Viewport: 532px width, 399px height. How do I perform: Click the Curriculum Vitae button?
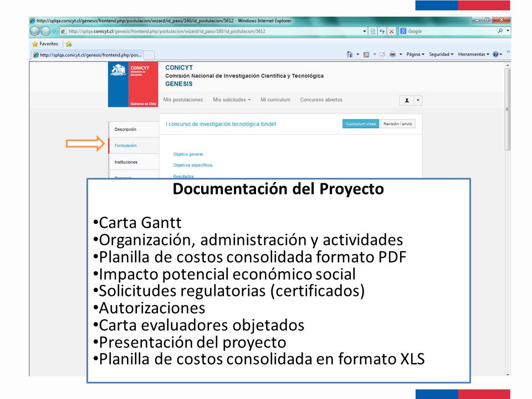pos(361,124)
